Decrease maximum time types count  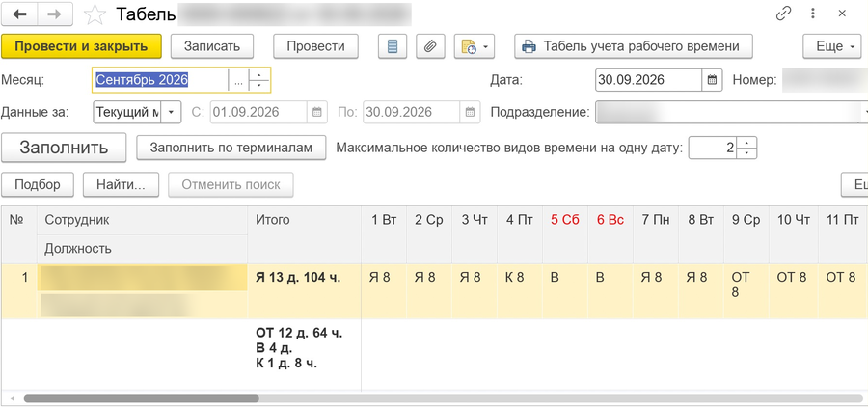(x=747, y=153)
